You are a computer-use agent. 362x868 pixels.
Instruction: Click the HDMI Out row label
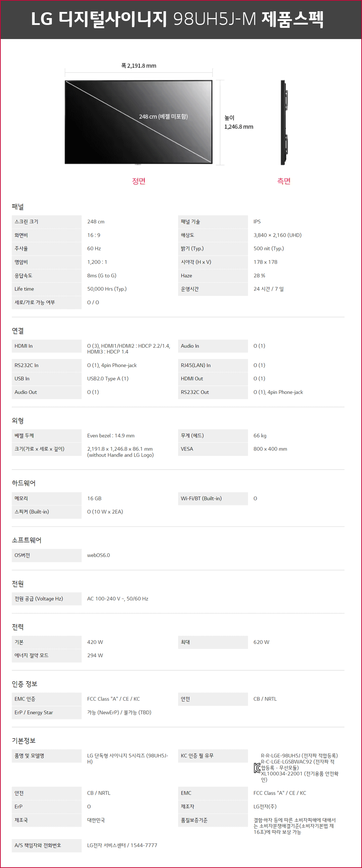coord(213,379)
